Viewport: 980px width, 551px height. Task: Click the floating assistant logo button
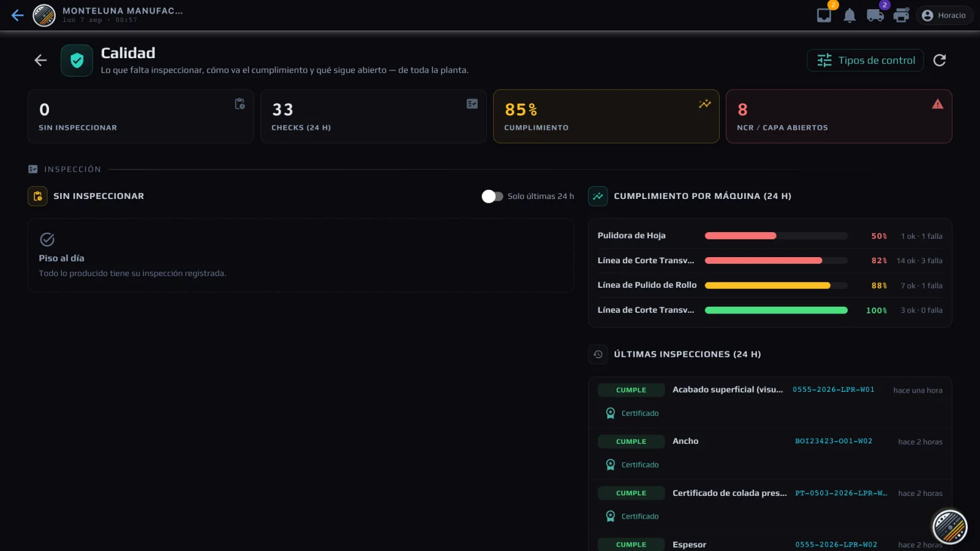tap(949, 527)
